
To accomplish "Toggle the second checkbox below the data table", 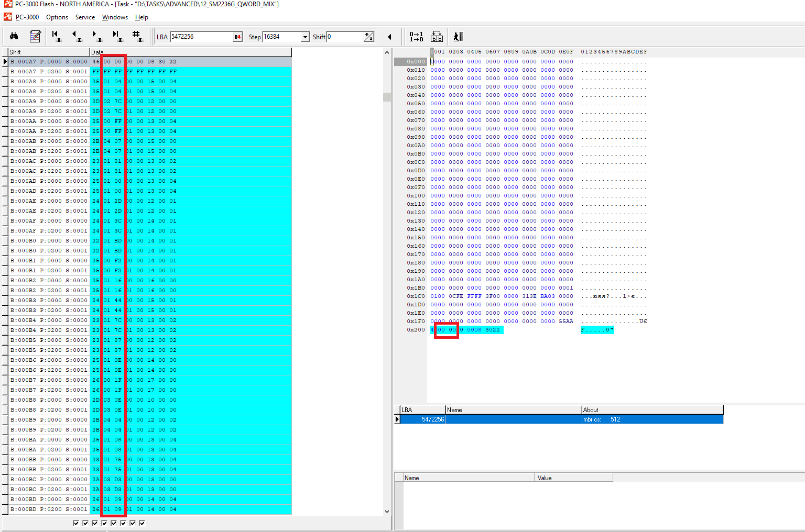I will [85, 523].
